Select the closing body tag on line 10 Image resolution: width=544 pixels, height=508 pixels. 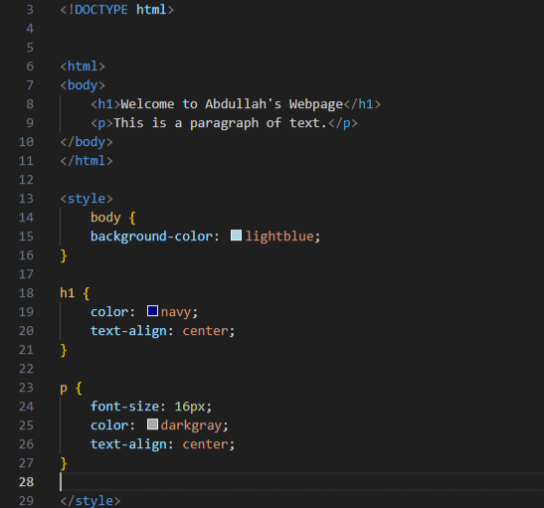[86, 142]
